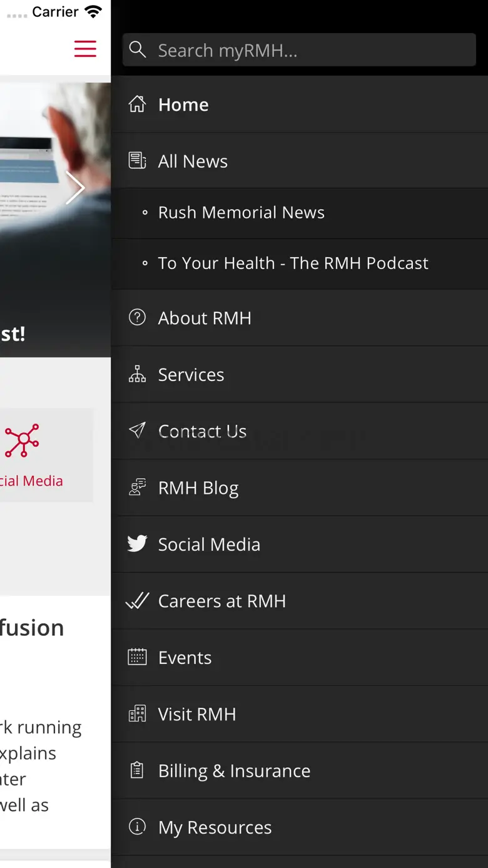Open the RMH Blog menu item
This screenshot has width=488, height=868.
198,488
